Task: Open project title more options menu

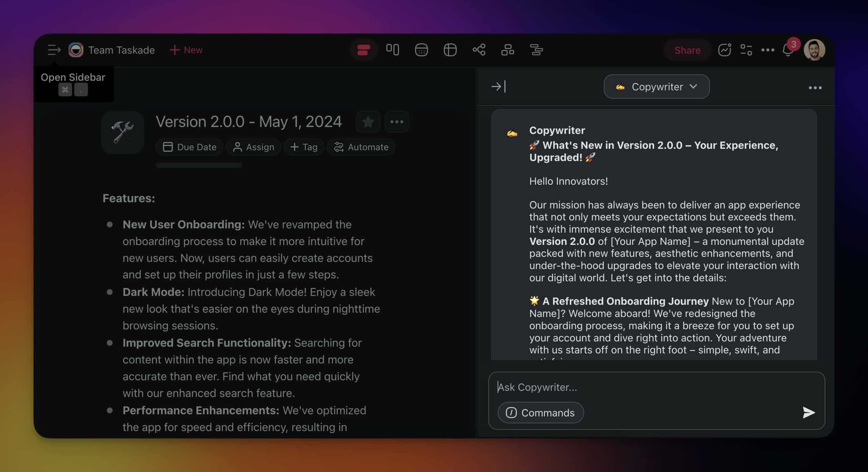Action: tap(397, 122)
